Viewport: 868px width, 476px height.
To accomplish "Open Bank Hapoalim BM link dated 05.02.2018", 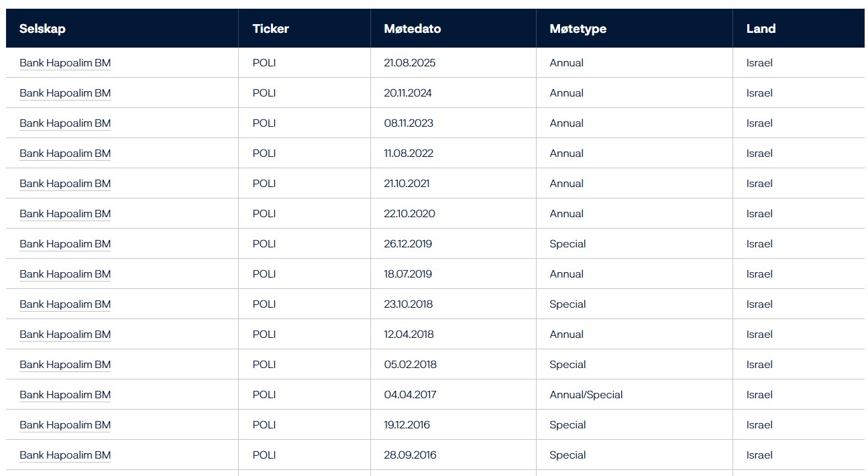I will [x=65, y=365].
